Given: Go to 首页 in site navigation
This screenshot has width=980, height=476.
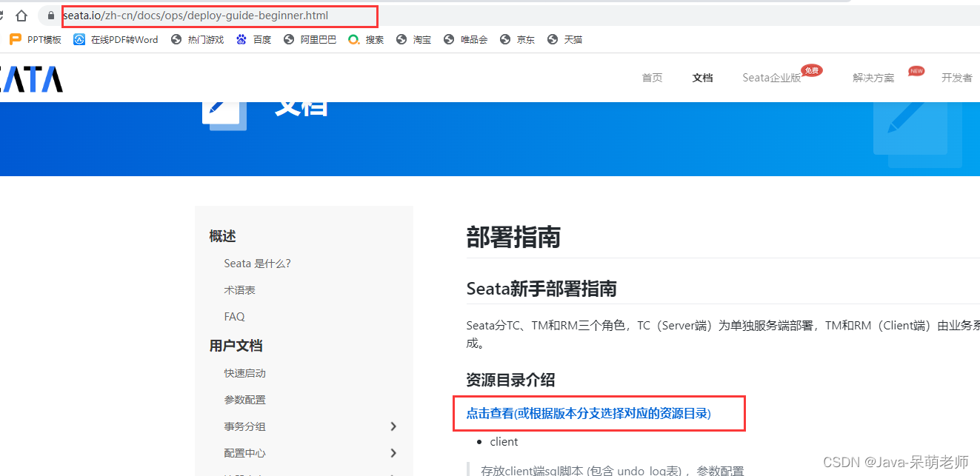Looking at the screenshot, I should 652,78.
